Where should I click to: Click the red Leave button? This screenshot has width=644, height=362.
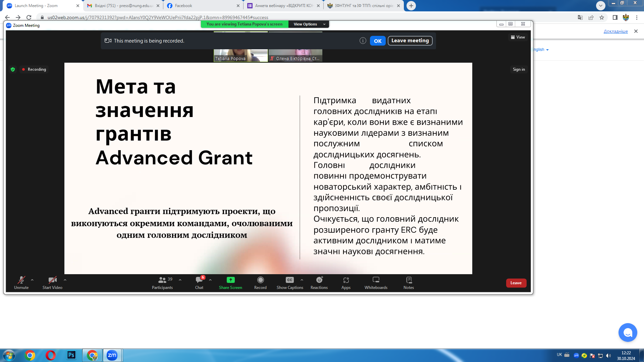(516, 283)
